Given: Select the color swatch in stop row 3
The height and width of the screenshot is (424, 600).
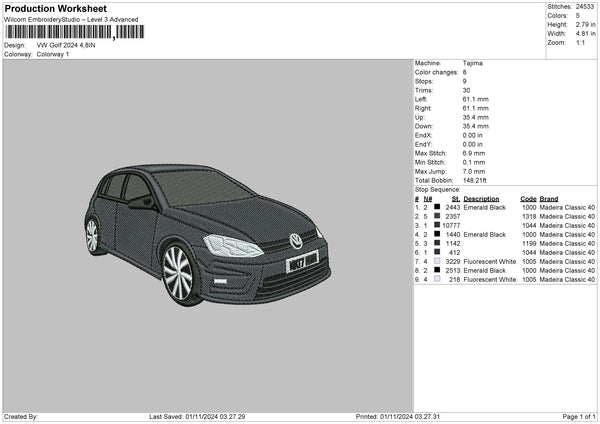Looking at the screenshot, I should [437, 225].
